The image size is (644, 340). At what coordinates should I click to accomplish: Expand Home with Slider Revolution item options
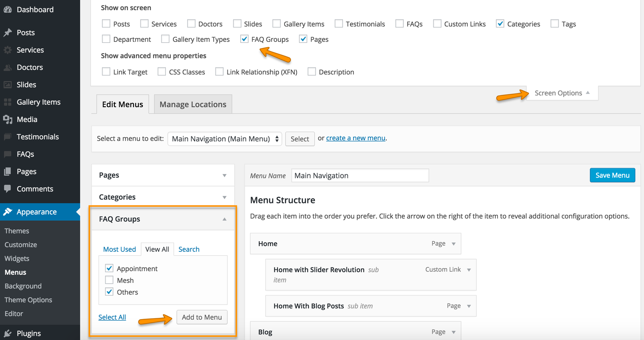click(x=469, y=270)
